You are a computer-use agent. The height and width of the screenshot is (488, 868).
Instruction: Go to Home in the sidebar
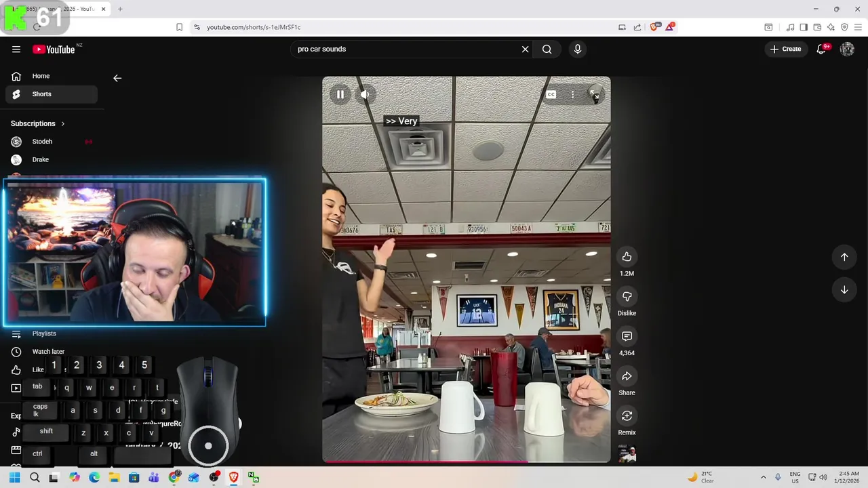pos(52,76)
